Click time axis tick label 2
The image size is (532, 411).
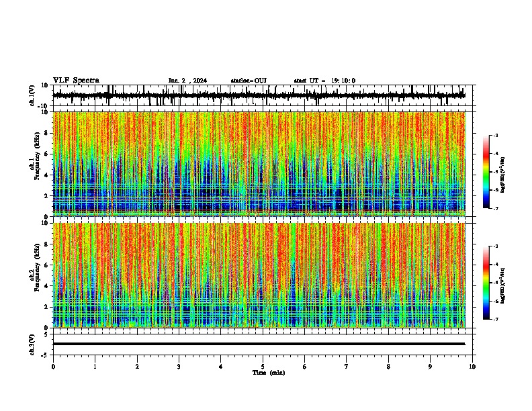pos(137,367)
